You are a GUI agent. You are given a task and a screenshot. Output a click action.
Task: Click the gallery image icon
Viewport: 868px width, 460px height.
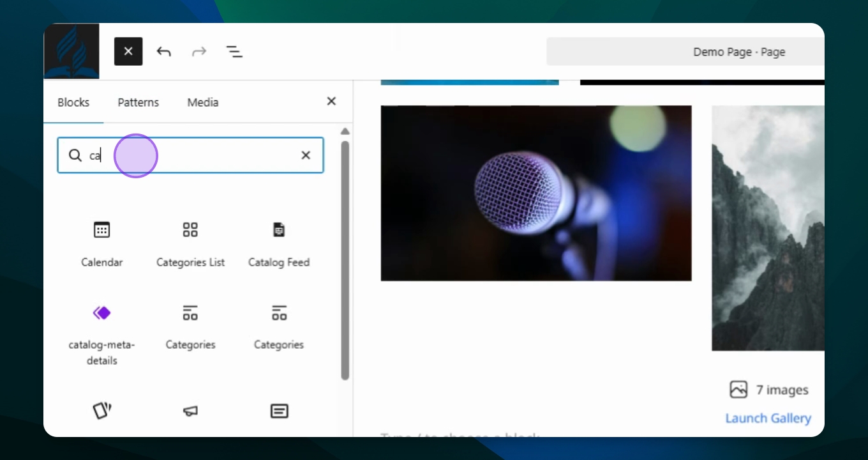(738, 390)
